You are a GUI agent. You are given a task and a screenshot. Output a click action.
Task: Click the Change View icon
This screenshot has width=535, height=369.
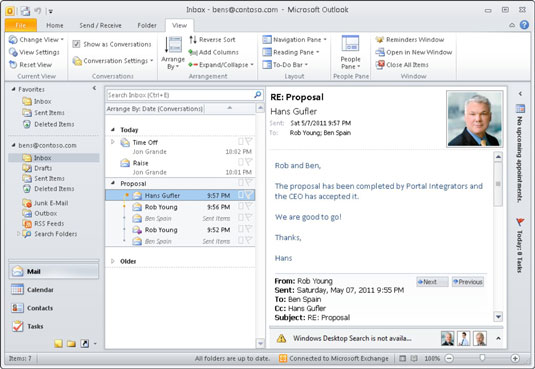(13, 40)
